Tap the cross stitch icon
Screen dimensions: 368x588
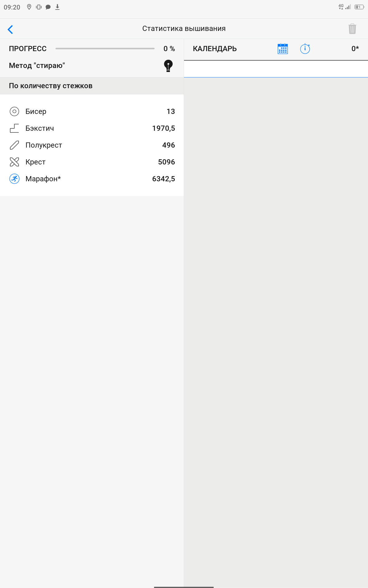coord(14,162)
